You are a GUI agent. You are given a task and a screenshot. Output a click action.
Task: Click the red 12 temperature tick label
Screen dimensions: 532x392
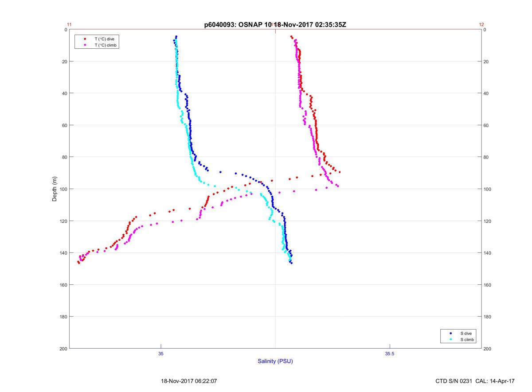481,25
